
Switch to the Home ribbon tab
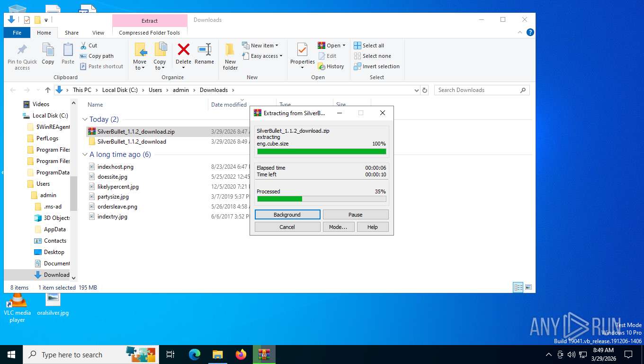tap(44, 33)
